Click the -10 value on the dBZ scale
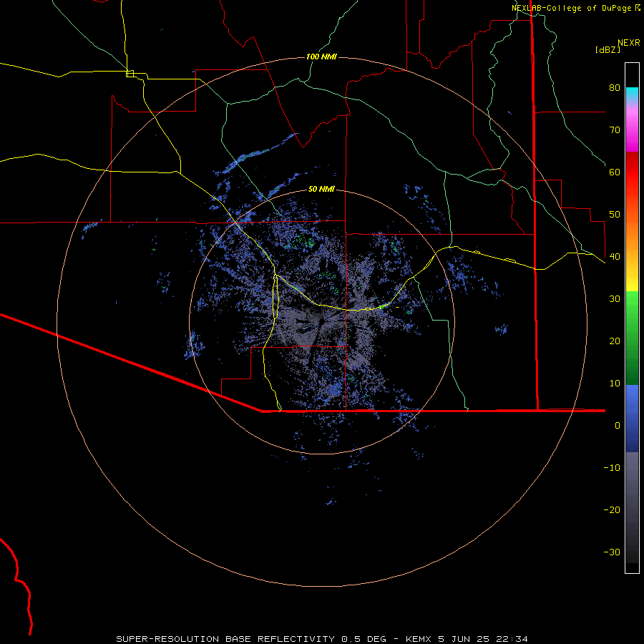The image size is (644, 644). (x=612, y=468)
